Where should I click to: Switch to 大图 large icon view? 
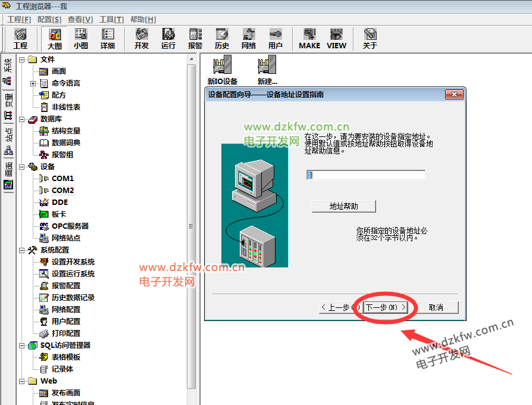(x=55, y=38)
